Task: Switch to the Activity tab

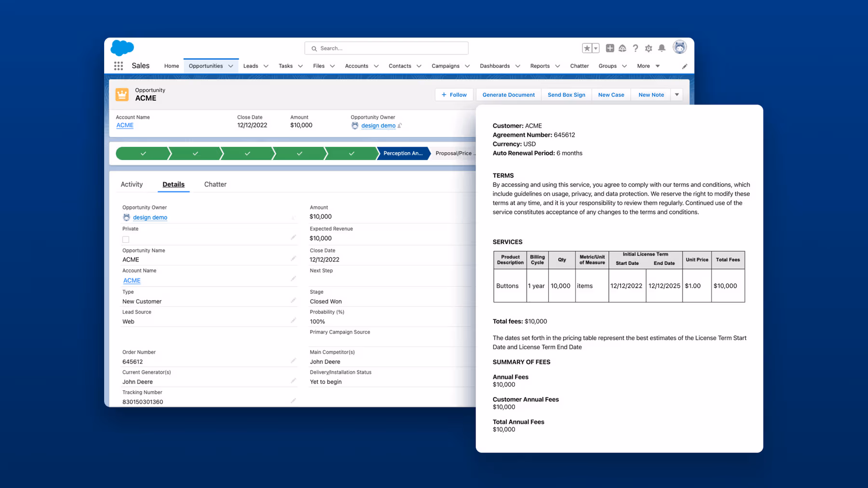Action: pos(132,185)
